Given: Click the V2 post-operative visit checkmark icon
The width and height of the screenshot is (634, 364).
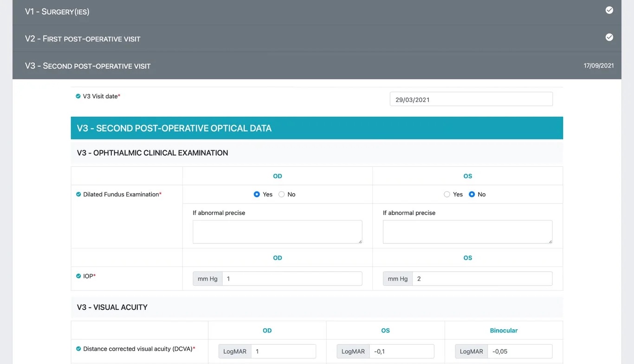Looking at the screenshot, I should pos(609,37).
